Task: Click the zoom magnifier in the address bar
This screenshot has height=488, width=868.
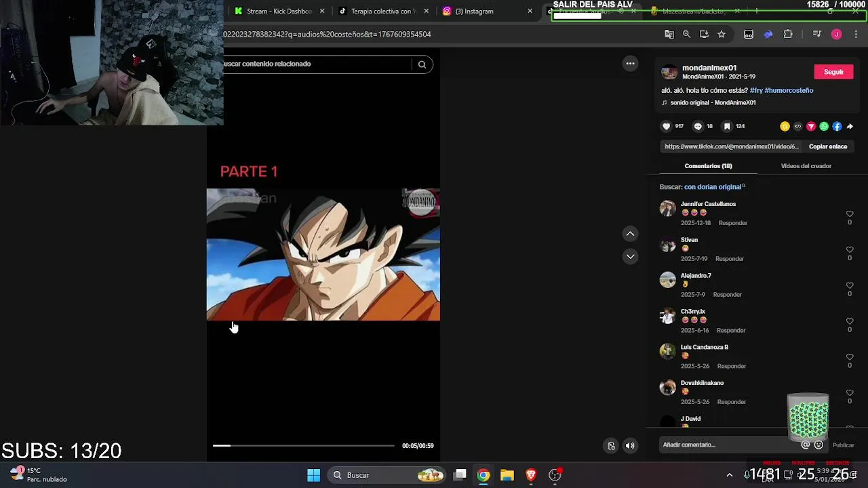Action: (686, 35)
